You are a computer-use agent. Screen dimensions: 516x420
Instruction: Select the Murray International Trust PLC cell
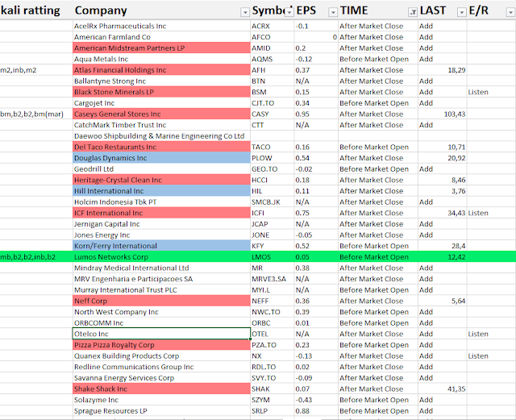coord(161,290)
